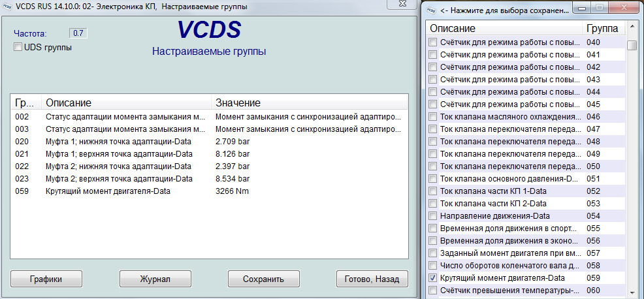Open the Графики button
644x299 pixels.
tap(46, 279)
